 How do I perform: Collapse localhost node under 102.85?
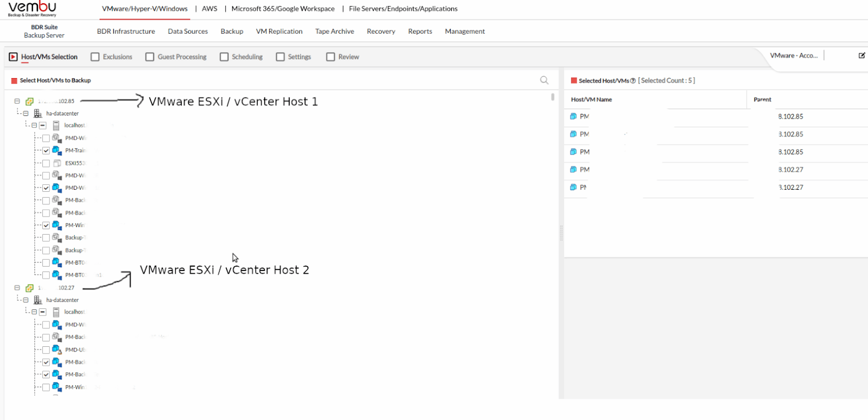pyautogui.click(x=34, y=125)
